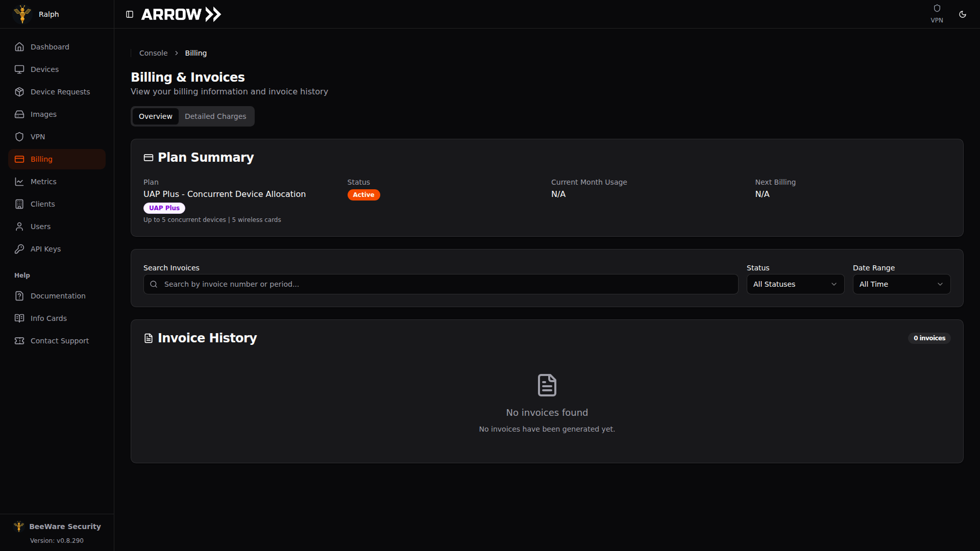Click 'Up to 5 concurrent devices' text
This screenshot has height=551, width=980.
pyautogui.click(x=184, y=220)
